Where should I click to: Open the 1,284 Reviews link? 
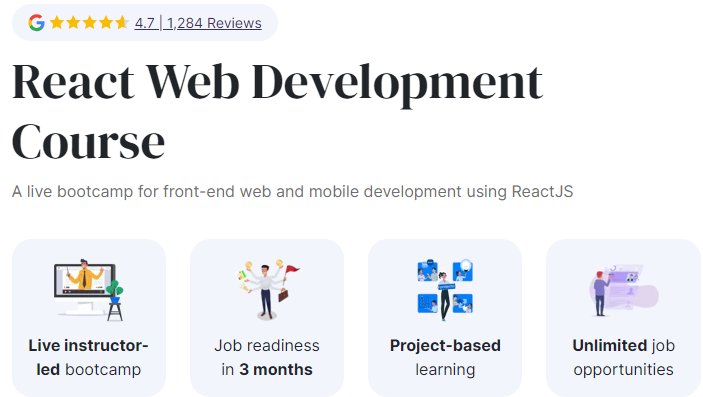pos(214,23)
